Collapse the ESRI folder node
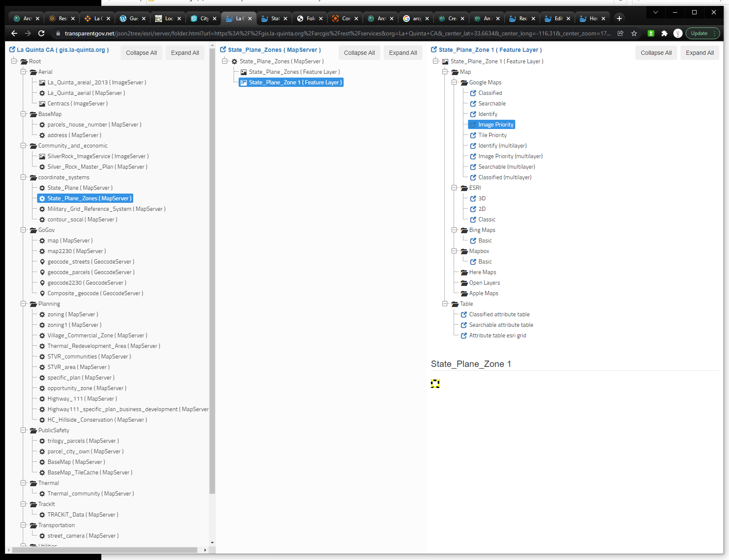The width and height of the screenshot is (729, 560). 455,188
